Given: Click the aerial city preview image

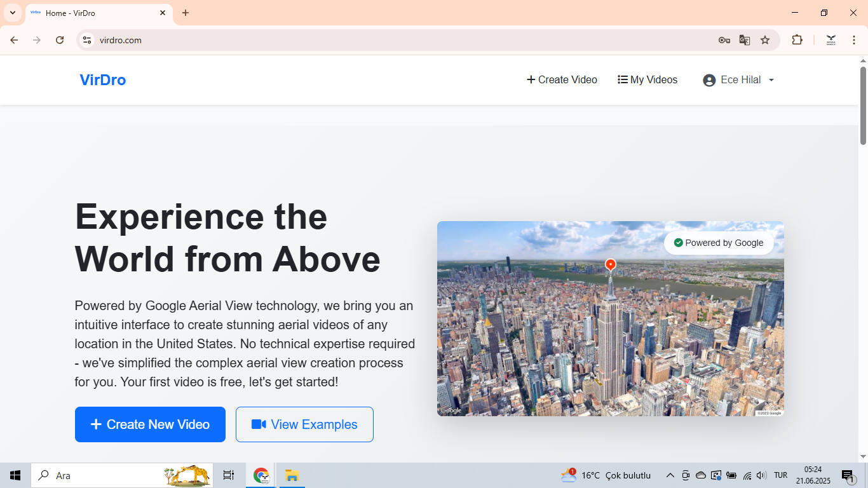Looking at the screenshot, I should pos(611,319).
